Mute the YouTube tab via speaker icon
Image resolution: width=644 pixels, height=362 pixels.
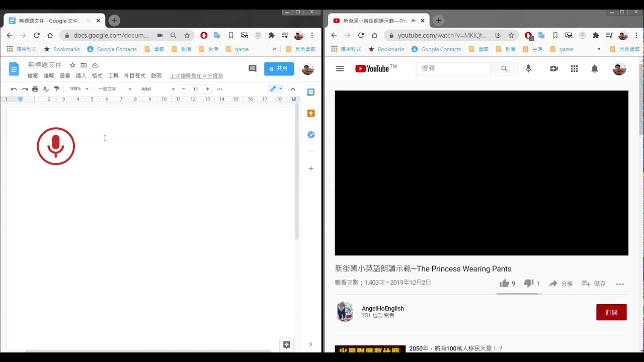414,21
